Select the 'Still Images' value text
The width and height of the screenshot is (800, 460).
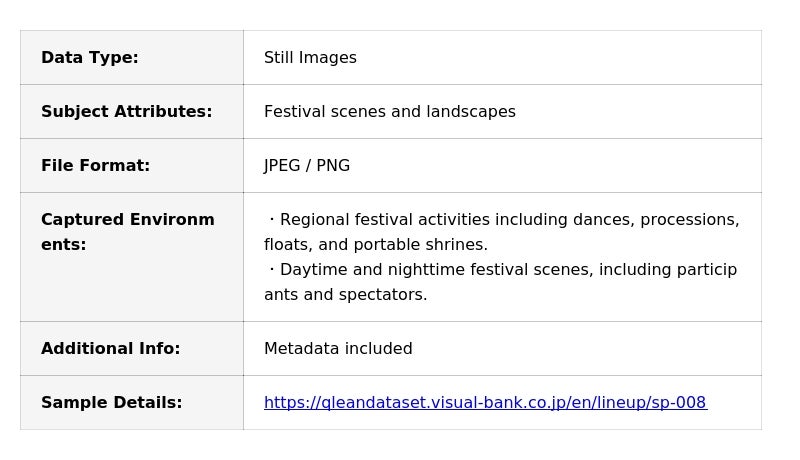click(x=310, y=58)
